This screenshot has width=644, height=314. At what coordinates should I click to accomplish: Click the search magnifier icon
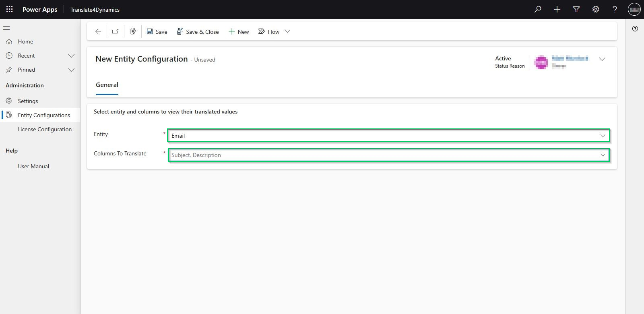coord(538,9)
